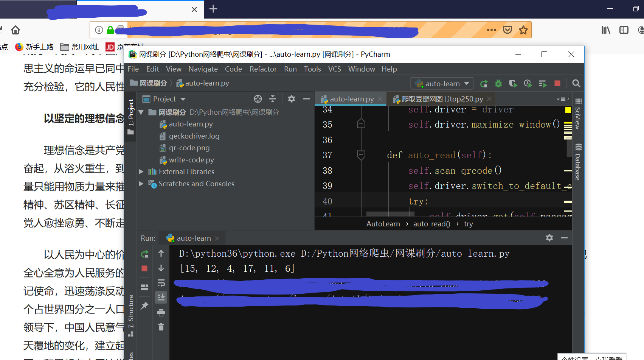The height and width of the screenshot is (360, 644).
Task: Toggle soft-wrap in Run console
Action: (x=161, y=283)
